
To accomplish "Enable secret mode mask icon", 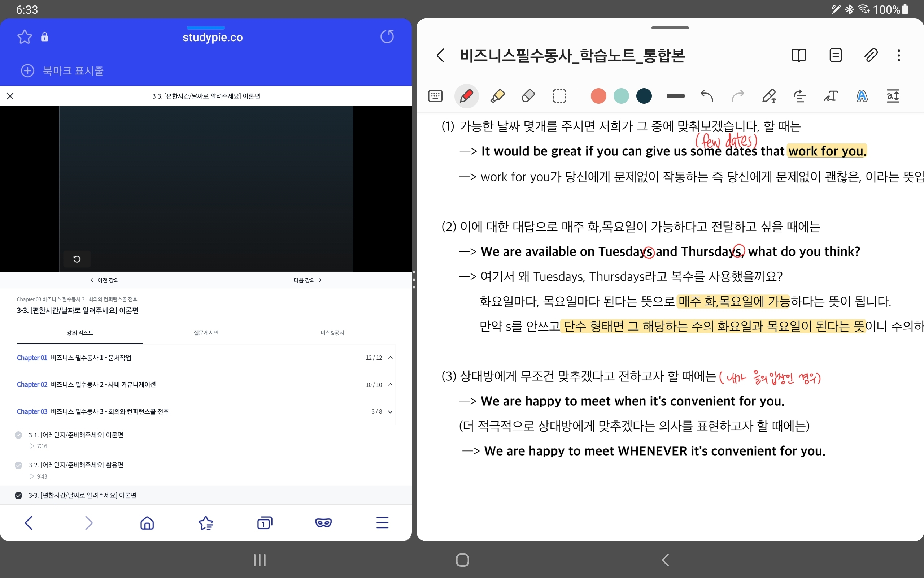I will [x=323, y=523].
